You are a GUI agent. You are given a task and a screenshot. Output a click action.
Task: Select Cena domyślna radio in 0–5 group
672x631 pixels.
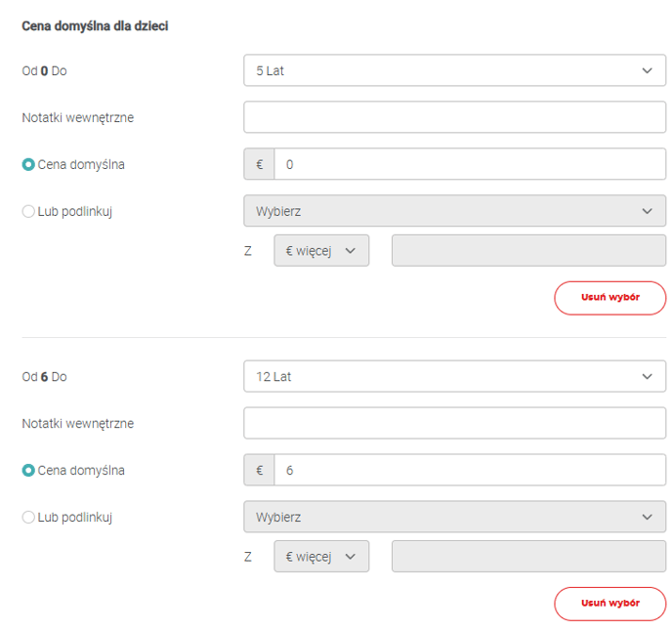coord(28,164)
